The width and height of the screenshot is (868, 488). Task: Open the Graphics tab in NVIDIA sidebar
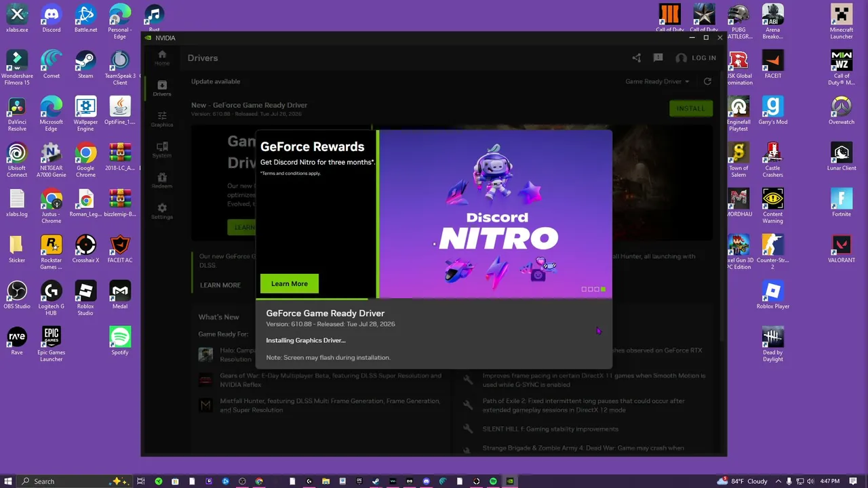161,119
